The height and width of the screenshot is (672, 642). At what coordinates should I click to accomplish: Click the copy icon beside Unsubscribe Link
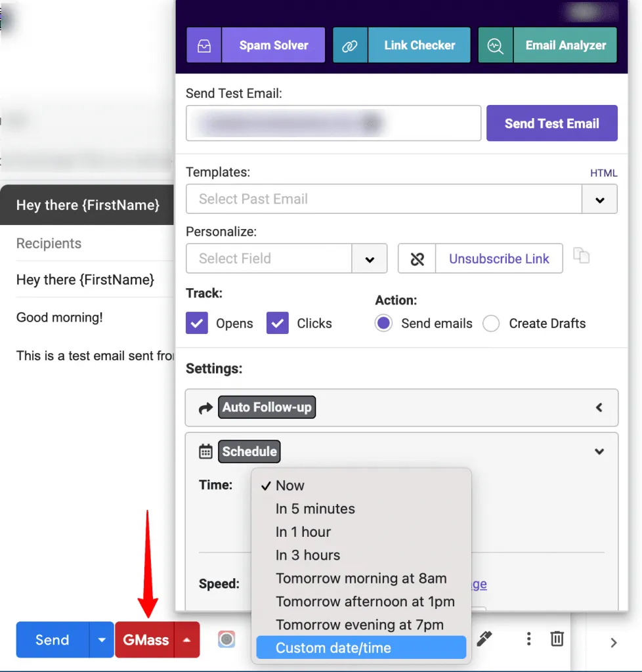(582, 255)
